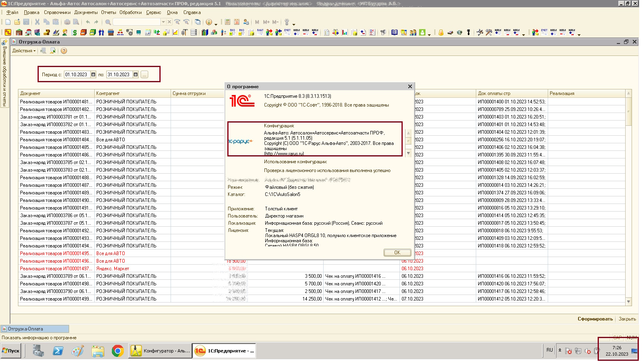Open the Документы menu
The image size is (644, 364).
coord(86,12)
